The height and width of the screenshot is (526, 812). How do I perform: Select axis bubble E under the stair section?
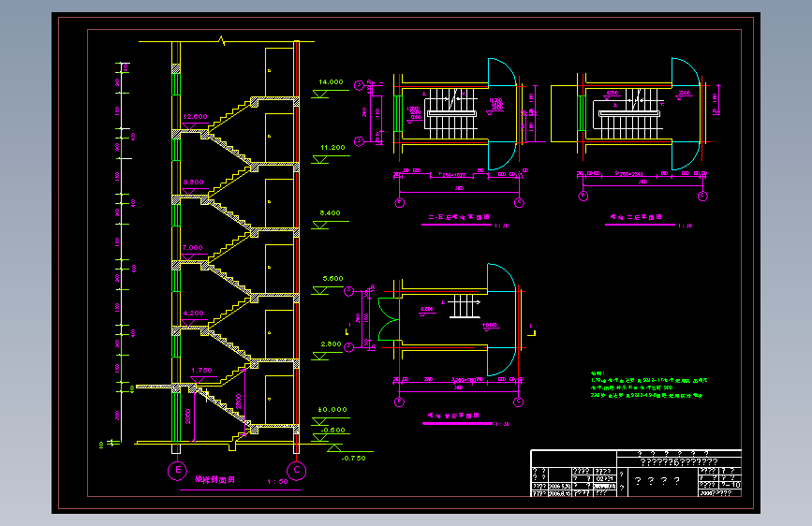pyautogui.click(x=177, y=471)
